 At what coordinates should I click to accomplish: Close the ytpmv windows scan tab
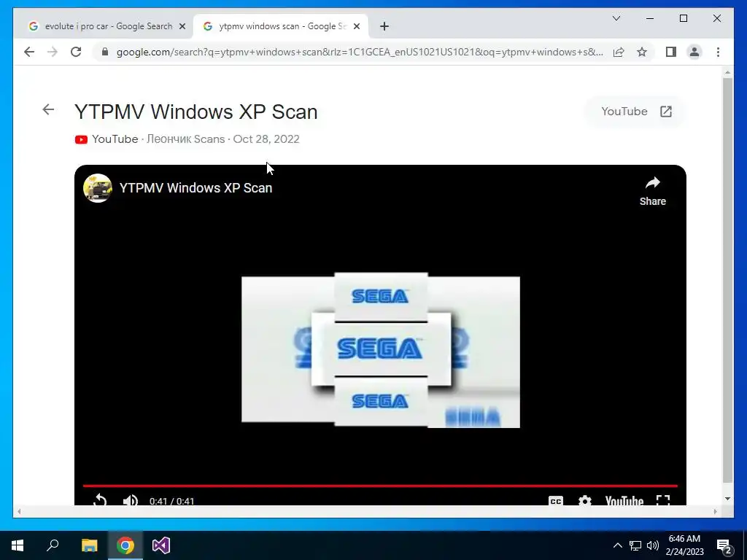(x=356, y=26)
